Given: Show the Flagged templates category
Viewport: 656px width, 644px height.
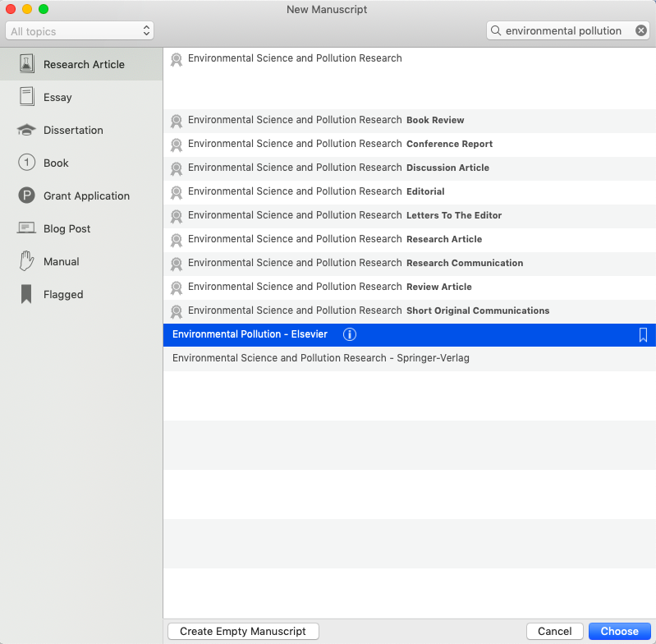Looking at the screenshot, I should click(81, 294).
